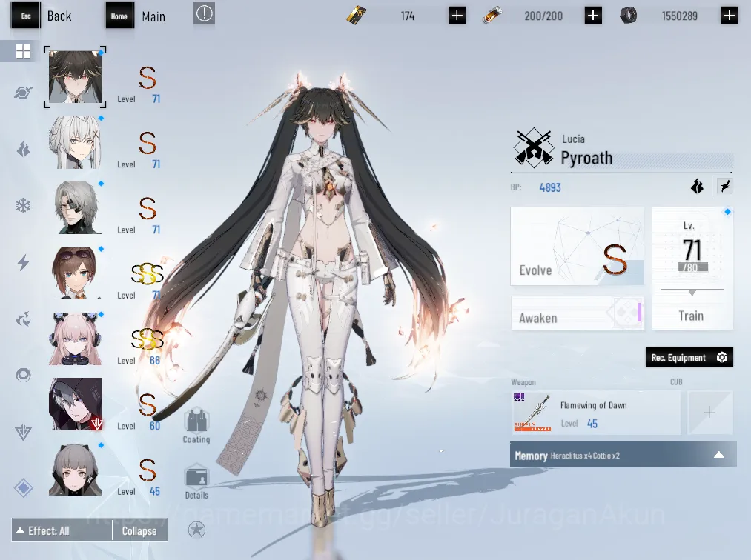Image resolution: width=751 pixels, height=560 pixels.
Task: Select the gray-haired level 45 character
Action: (75, 470)
